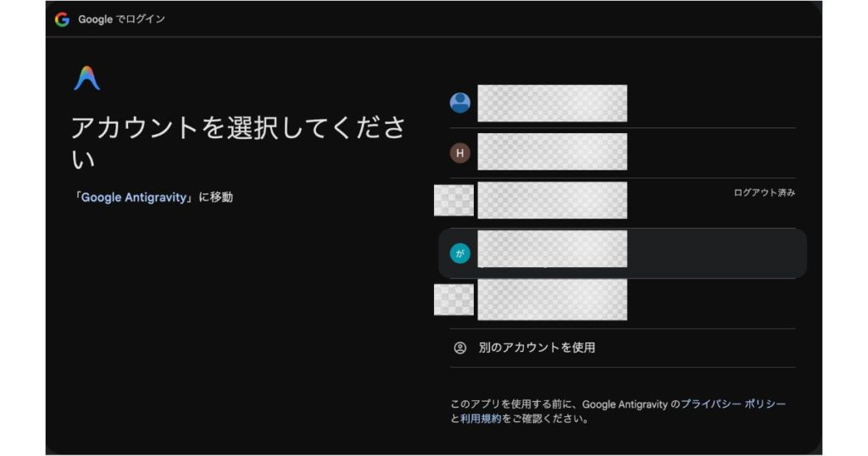Click the person icon beside 別のアカウントを使用

(460, 348)
